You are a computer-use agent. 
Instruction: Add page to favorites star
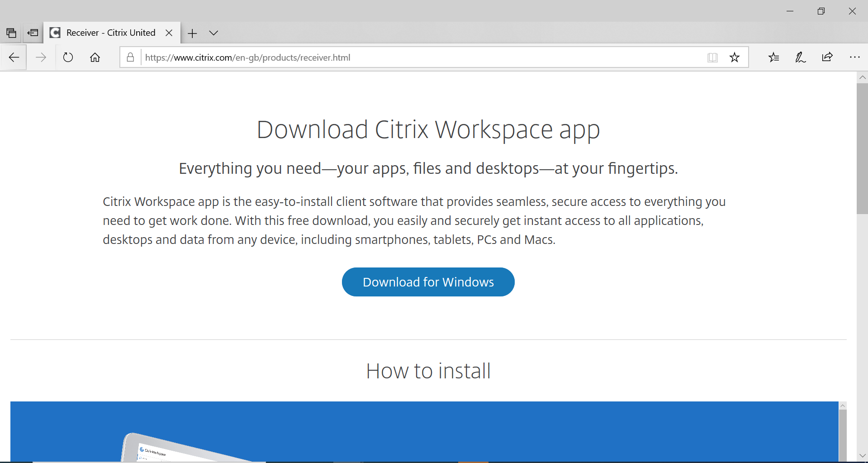(735, 57)
